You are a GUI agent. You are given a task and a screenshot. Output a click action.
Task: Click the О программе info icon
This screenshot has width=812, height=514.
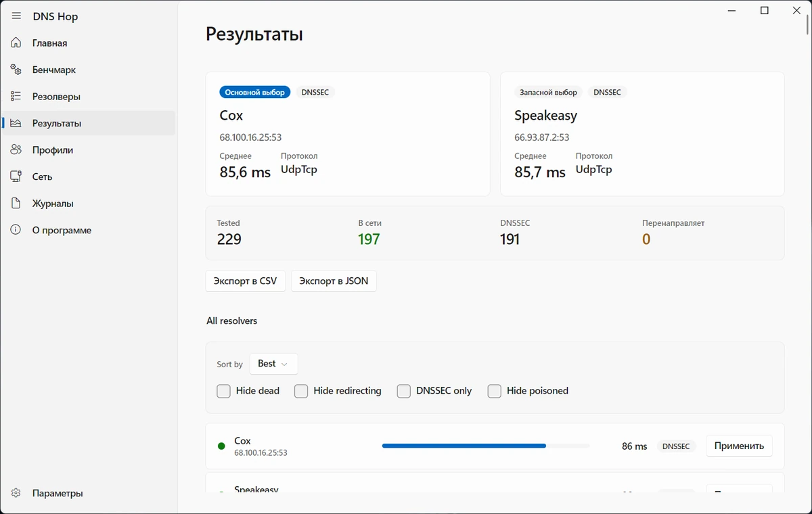(16, 230)
